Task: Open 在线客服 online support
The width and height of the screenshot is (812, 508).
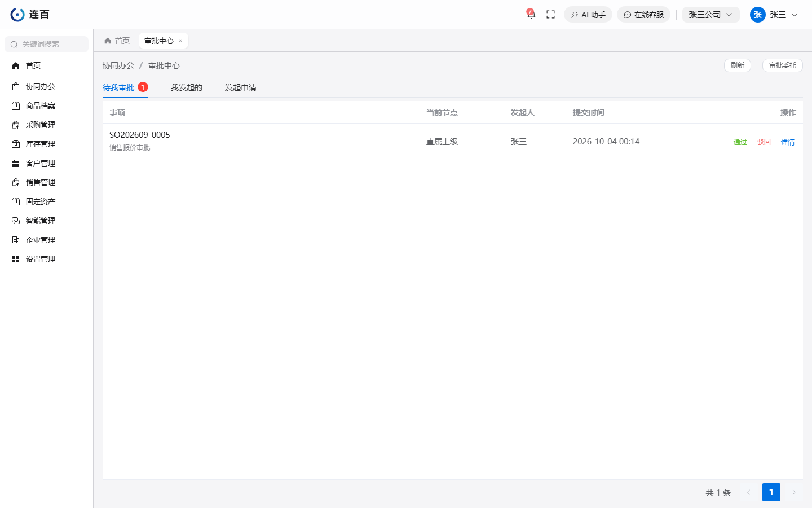Action: (x=643, y=15)
